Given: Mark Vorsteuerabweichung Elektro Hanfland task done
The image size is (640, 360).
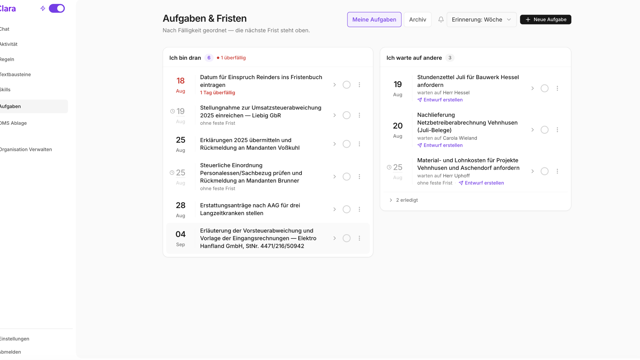Looking at the screenshot, I should (x=347, y=238).
